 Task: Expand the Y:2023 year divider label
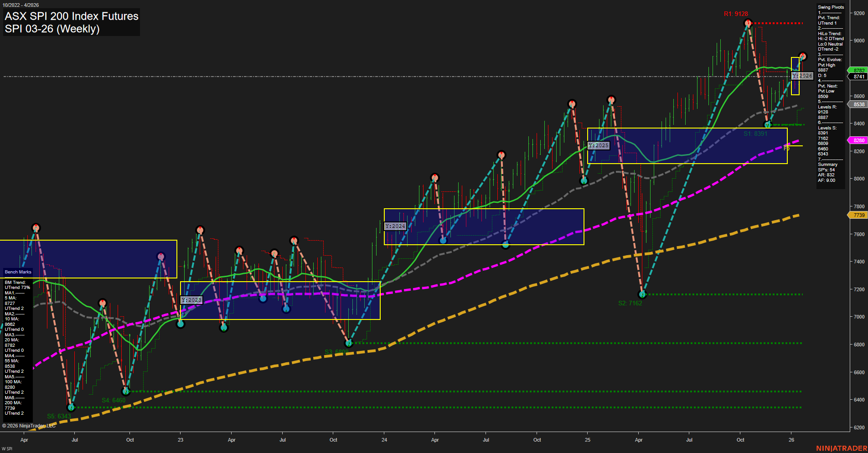tap(191, 299)
